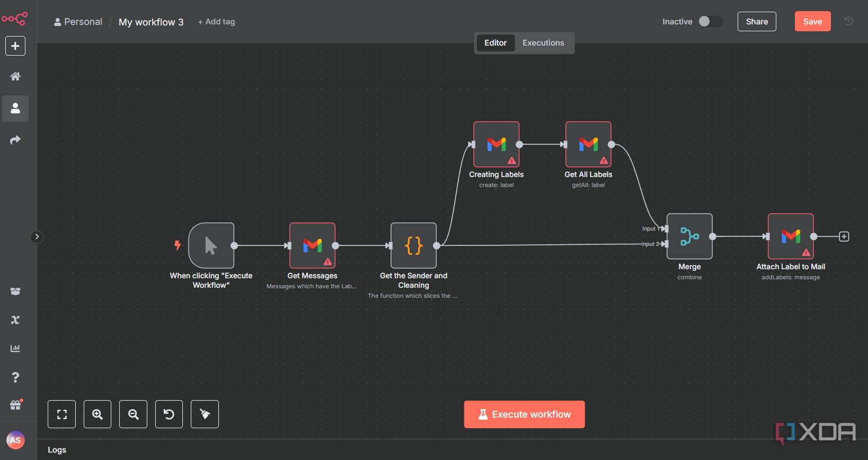Image resolution: width=868 pixels, height=460 pixels.
Task: Zoom in on the canvas
Action: point(98,414)
